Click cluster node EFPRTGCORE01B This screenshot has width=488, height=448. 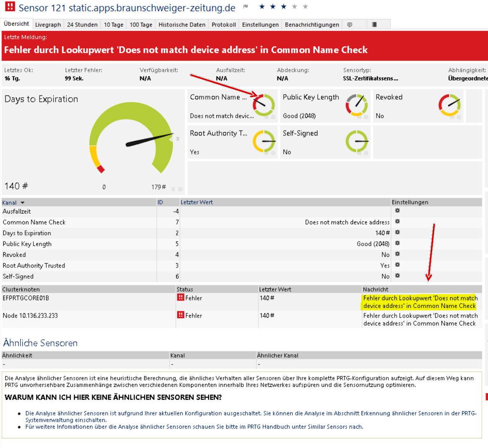click(26, 298)
